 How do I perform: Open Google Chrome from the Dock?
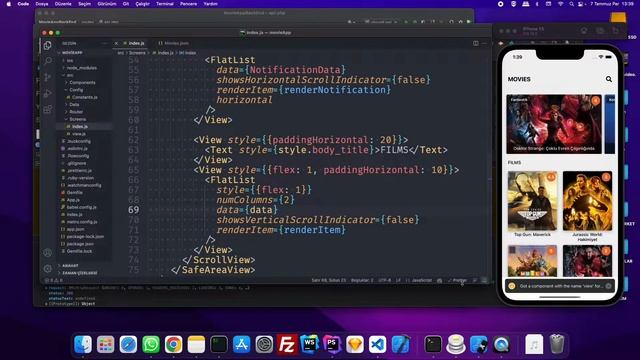tap(173, 344)
